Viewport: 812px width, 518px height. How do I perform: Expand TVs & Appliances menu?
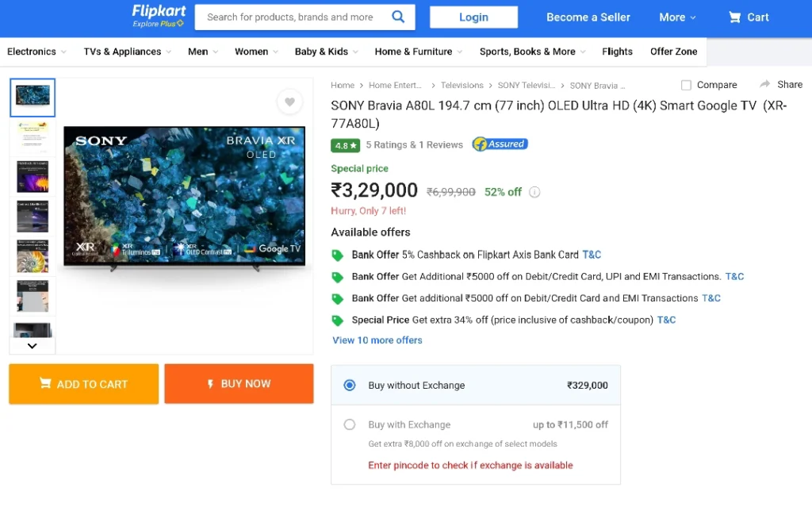(128, 52)
